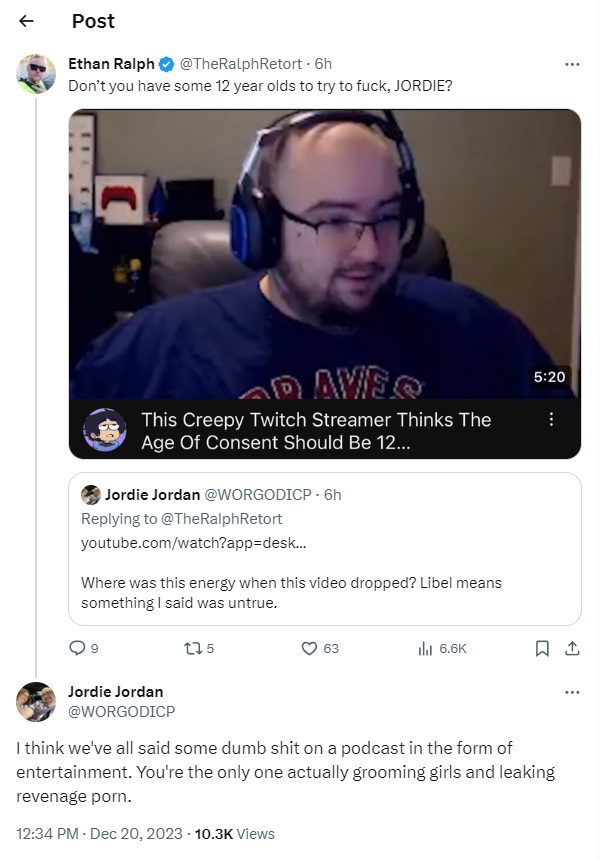Open the three-dot menu on Jordie Jordan's reply

tap(572, 692)
